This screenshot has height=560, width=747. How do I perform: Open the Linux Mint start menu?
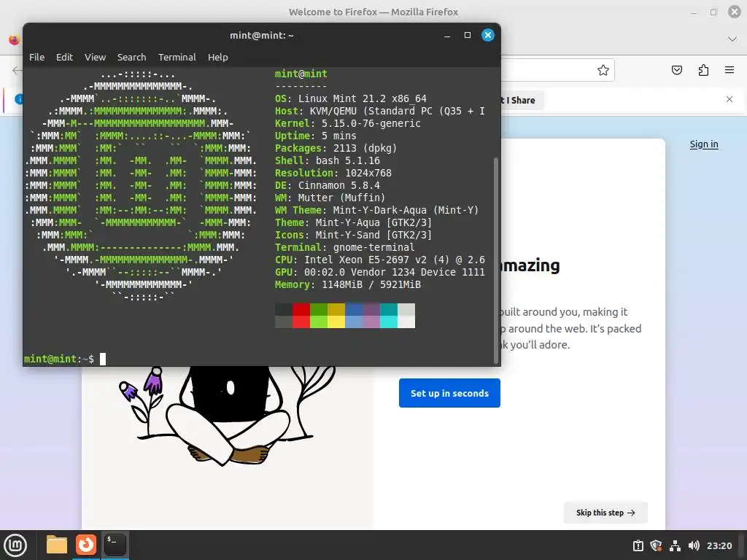pos(16,545)
